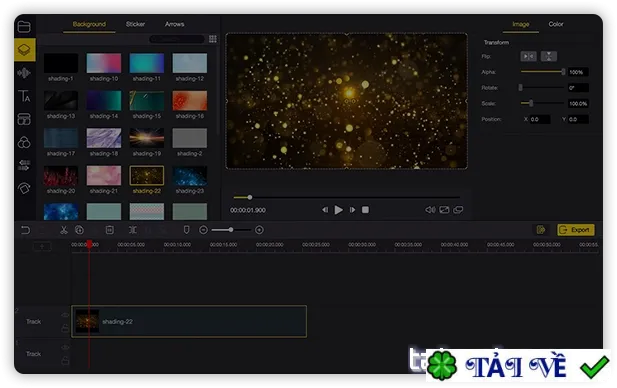Open the templates panel icon below text
The width and height of the screenshot is (617, 388).
24,119
